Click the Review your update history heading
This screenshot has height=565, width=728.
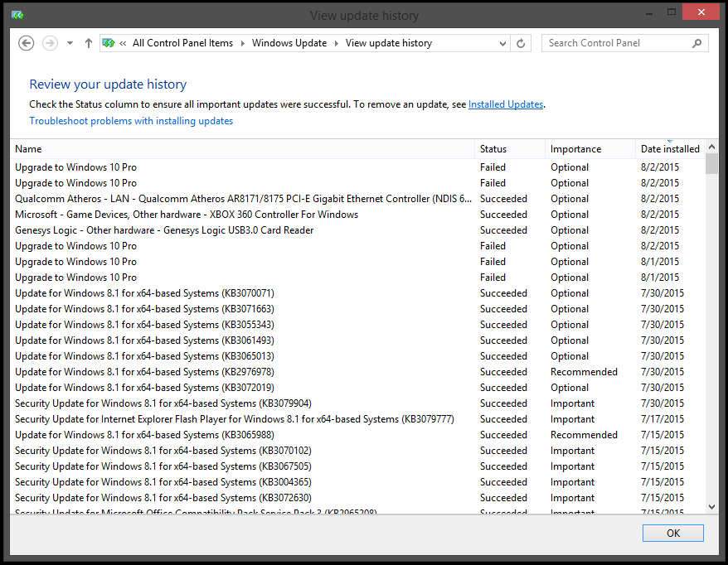(x=108, y=85)
